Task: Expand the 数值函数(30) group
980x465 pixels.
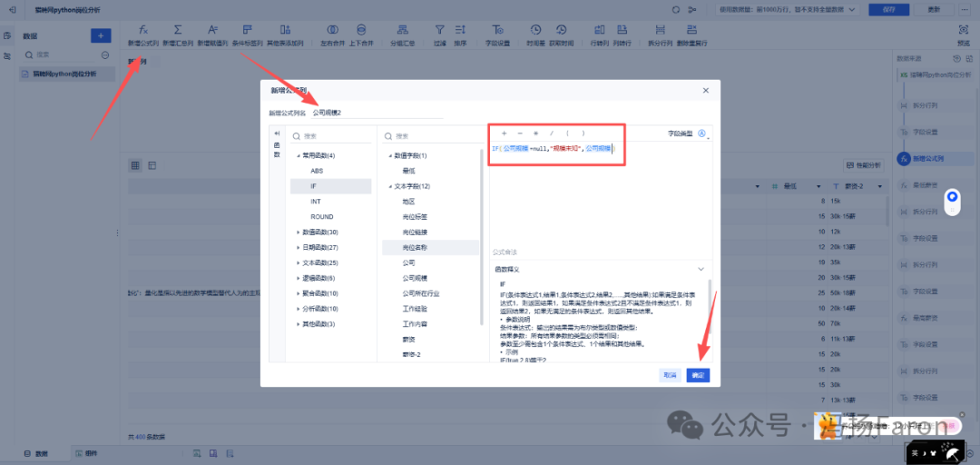Action: [299, 232]
